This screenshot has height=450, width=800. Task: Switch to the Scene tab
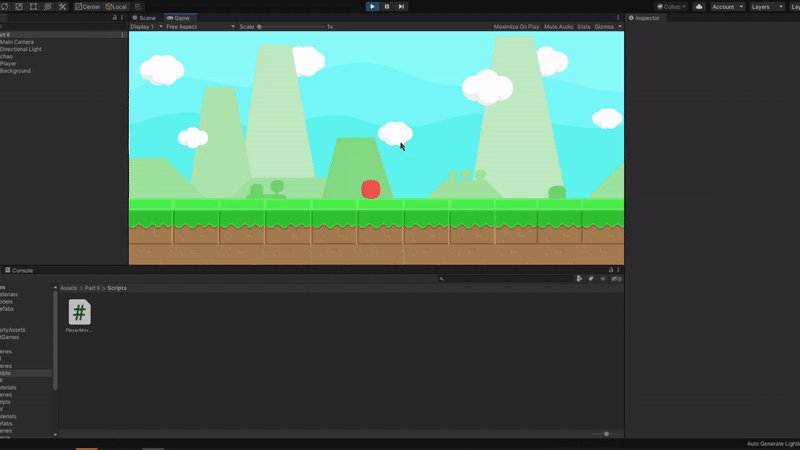click(x=146, y=18)
